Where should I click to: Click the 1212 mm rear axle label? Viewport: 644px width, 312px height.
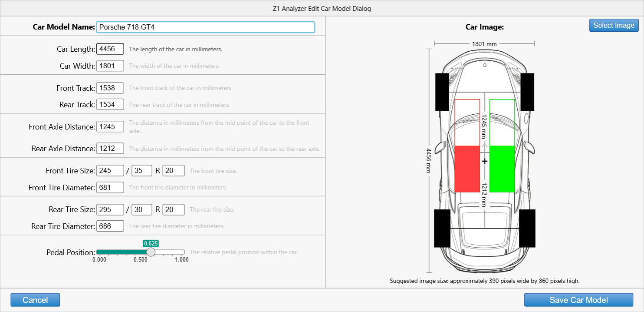(x=484, y=196)
